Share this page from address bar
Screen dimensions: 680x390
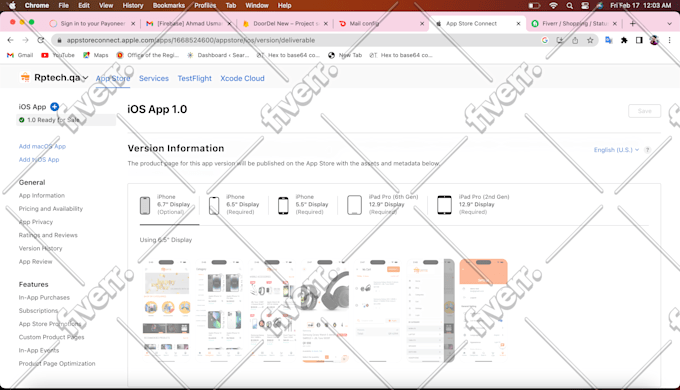575,40
